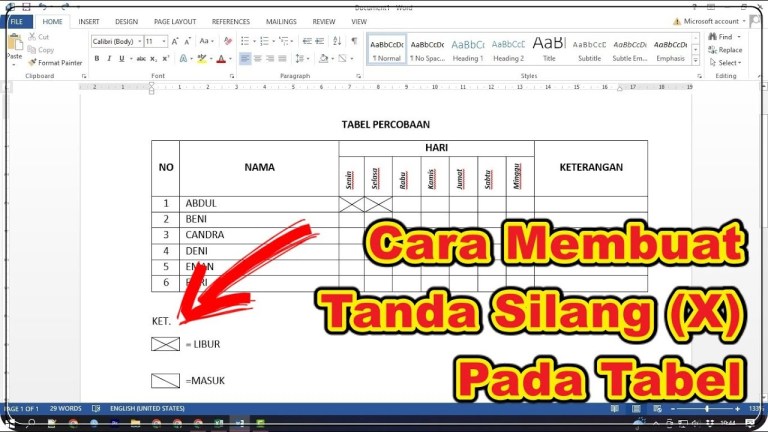Click the Subscript icon
Image resolution: width=768 pixels, height=432 pixels.
point(152,59)
